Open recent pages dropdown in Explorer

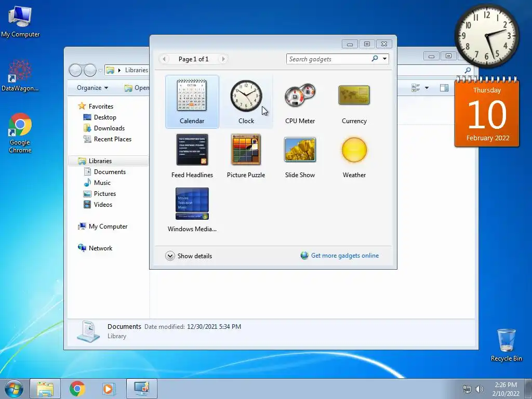point(100,71)
